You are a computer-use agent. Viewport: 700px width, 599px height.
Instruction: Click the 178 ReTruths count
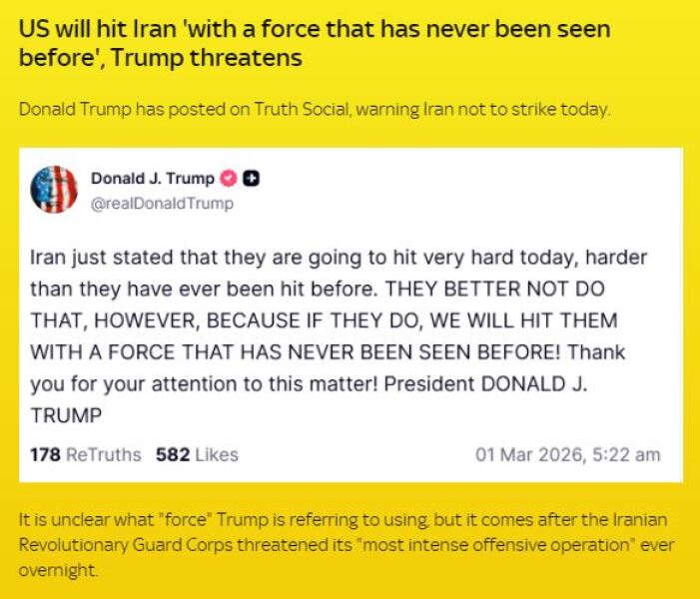(x=85, y=454)
